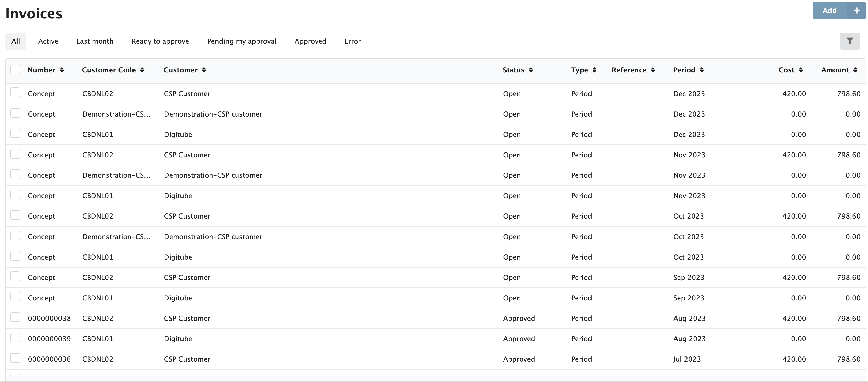
Task: Tick checkbox for invoice 0000000036
Action: 16,358
